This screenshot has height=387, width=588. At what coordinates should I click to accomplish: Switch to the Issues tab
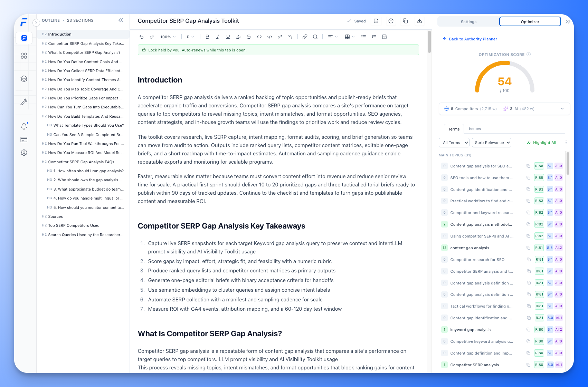coord(475,128)
